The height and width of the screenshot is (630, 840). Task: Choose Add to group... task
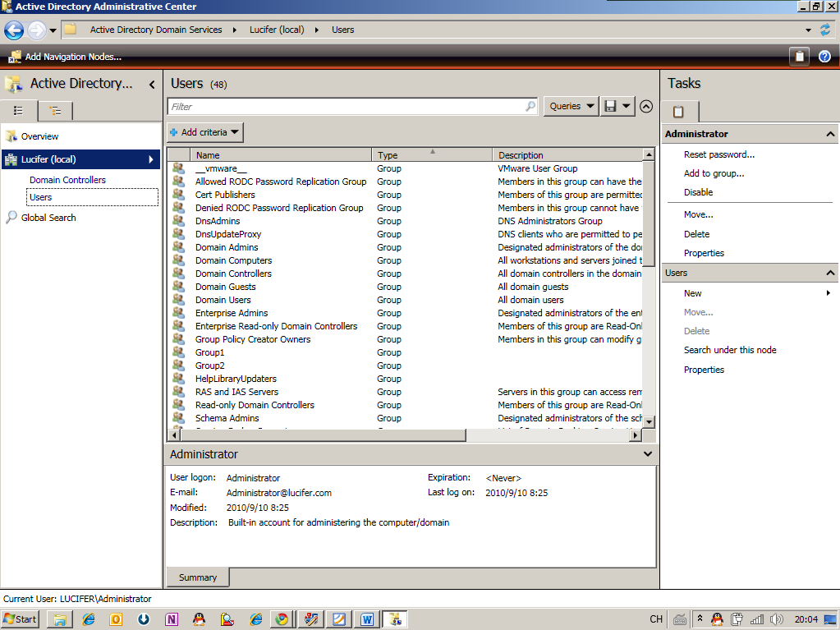click(x=714, y=173)
